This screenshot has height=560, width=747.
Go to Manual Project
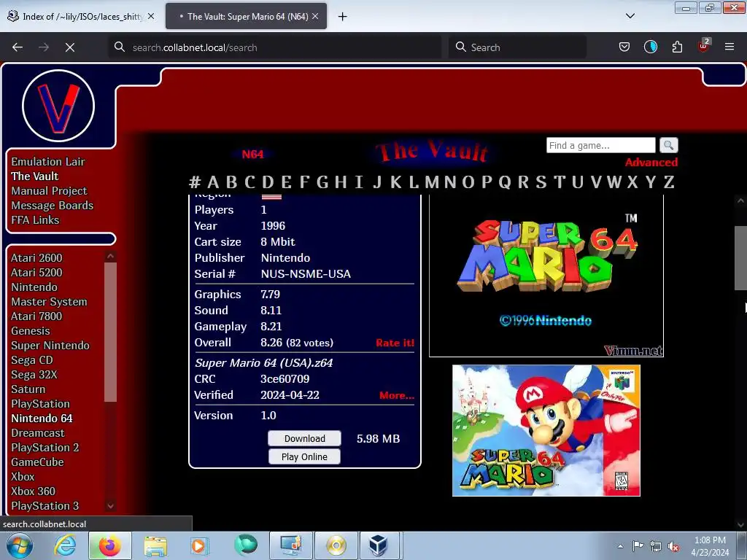point(49,191)
